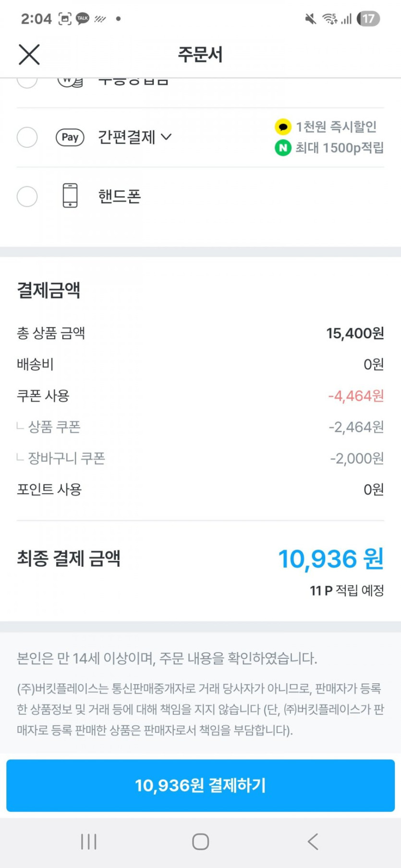Tap the 핸드폰 payment method label
Image resolution: width=401 pixels, height=868 pixels.
click(120, 196)
